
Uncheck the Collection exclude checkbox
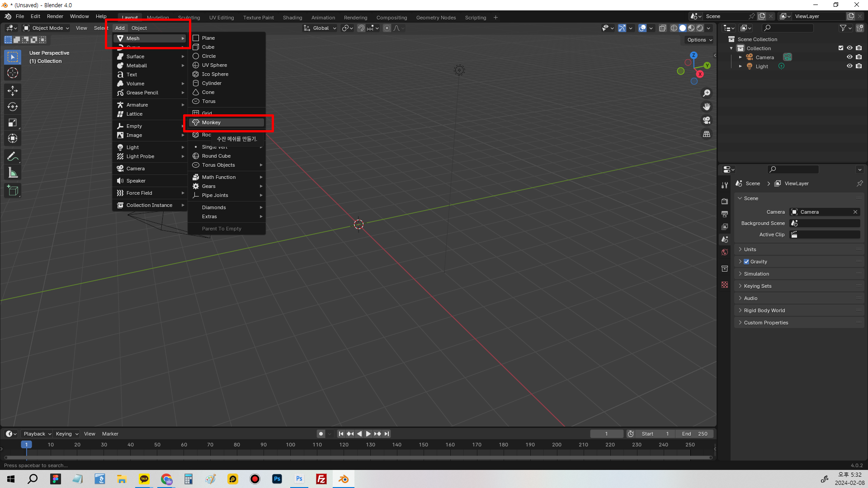tap(840, 48)
